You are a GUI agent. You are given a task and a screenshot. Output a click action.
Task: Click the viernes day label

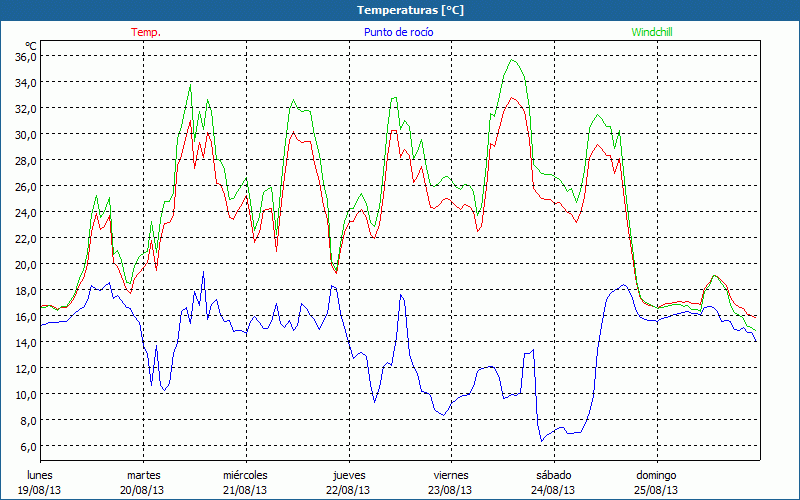coord(451,475)
